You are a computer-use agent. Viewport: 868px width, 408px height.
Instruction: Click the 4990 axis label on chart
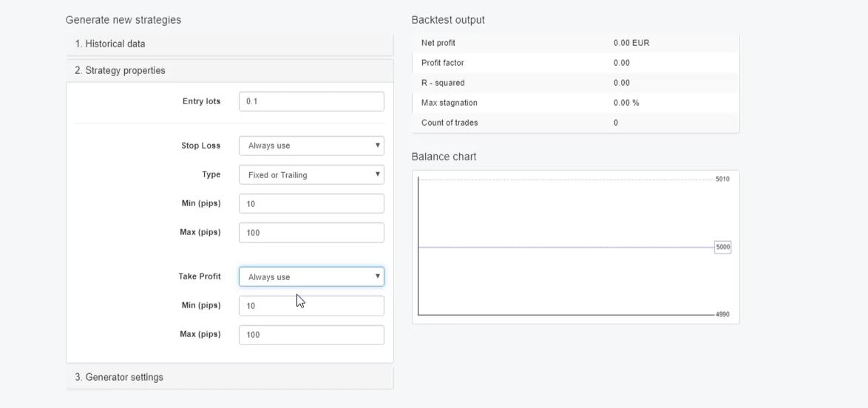tap(722, 314)
